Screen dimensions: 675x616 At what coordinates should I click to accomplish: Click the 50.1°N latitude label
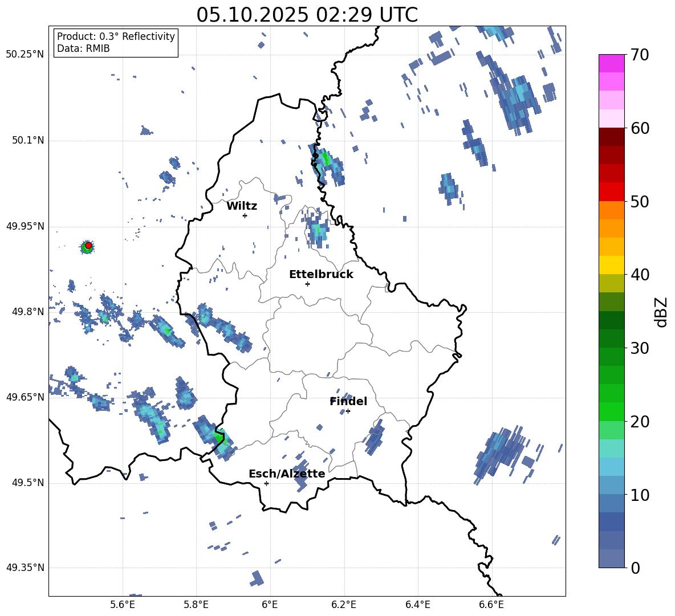(28, 140)
